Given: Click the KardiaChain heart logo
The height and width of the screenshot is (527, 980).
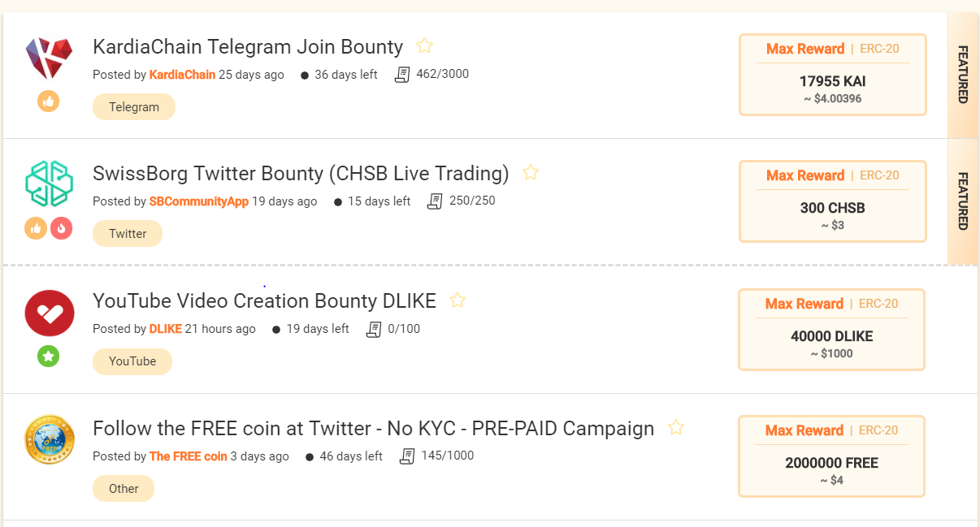Looking at the screenshot, I should [x=49, y=58].
